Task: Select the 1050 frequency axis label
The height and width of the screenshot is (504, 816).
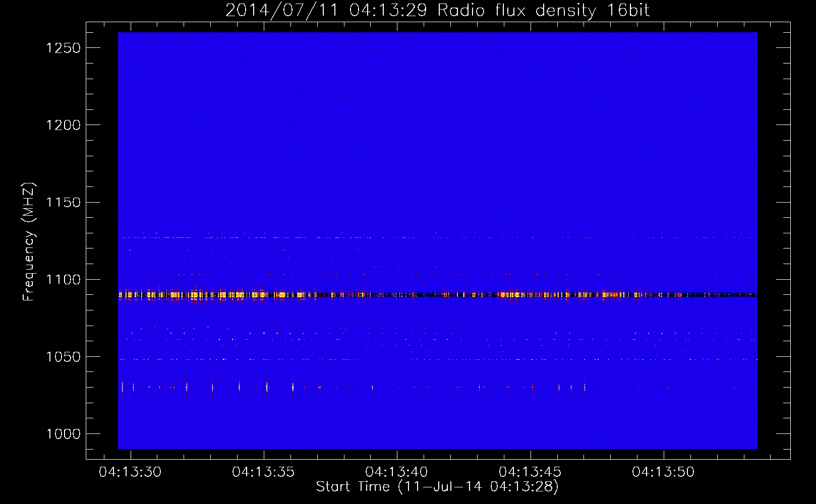Action: tap(63, 357)
